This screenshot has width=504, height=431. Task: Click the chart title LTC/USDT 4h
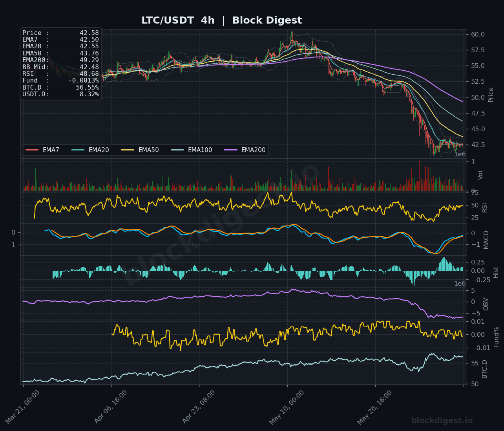(178, 20)
